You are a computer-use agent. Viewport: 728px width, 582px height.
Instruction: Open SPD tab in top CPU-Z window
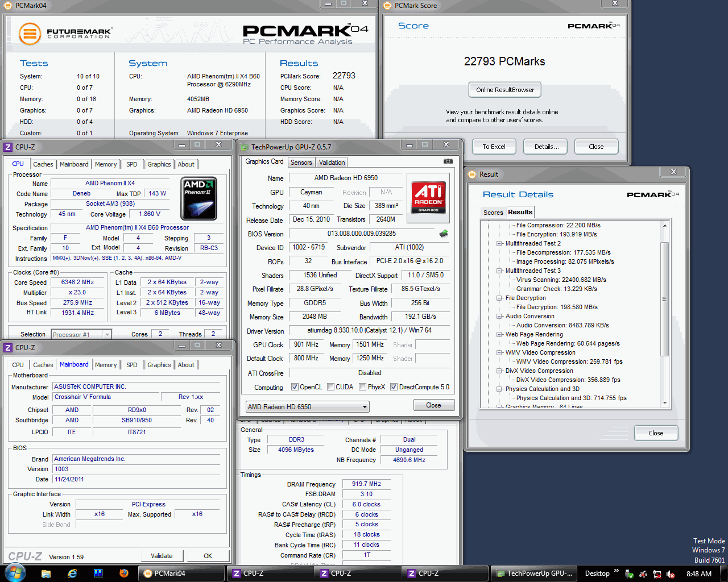point(132,164)
